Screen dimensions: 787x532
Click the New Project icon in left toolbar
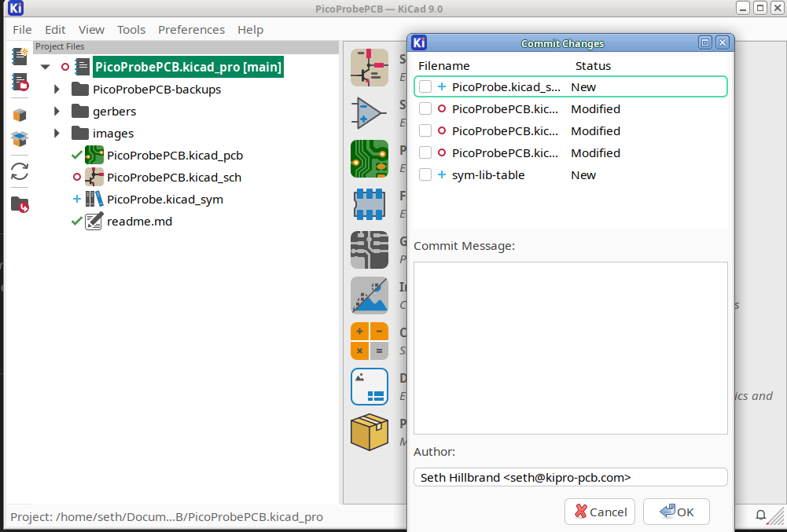point(20,57)
